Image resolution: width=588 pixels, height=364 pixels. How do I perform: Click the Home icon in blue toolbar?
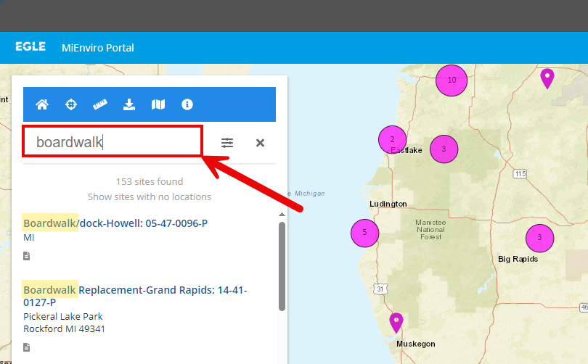coord(42,104)
